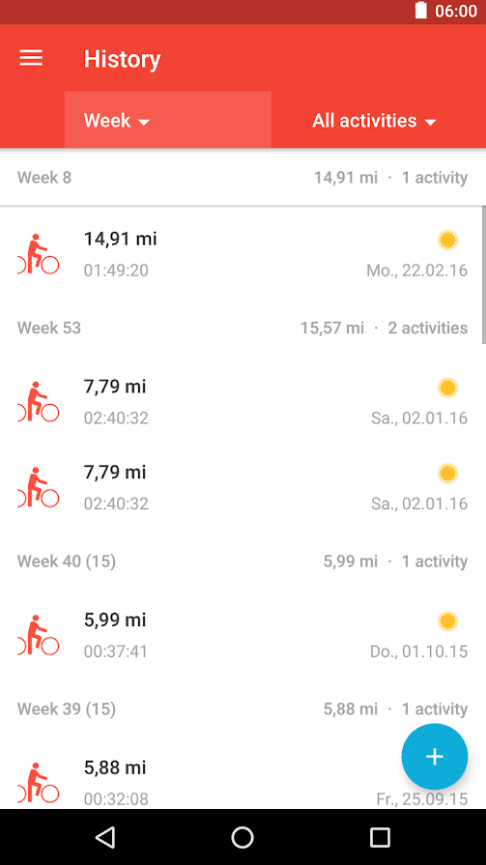Select the Week 8 summary header
The image size is (486, 865).
click(x=243, y=178)
